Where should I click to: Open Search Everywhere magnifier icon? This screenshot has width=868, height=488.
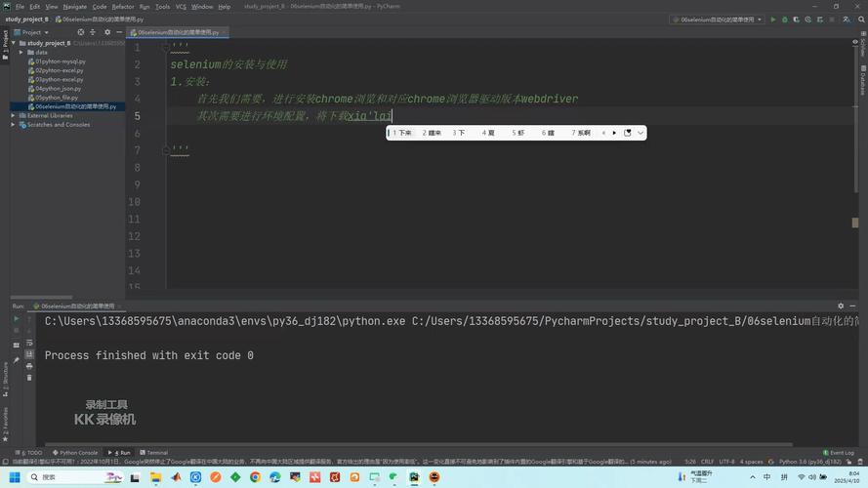[x=861, y=20]
